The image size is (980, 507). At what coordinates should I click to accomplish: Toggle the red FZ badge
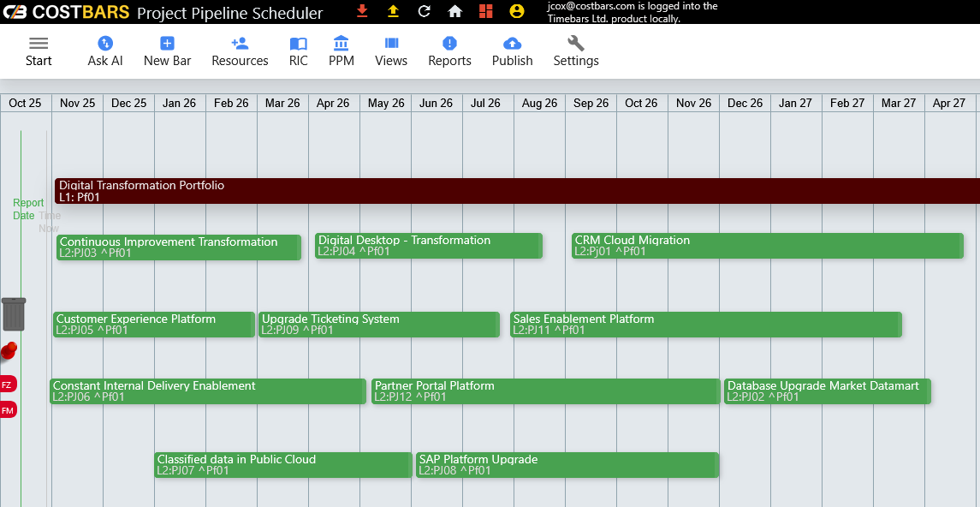click(7, 385)
